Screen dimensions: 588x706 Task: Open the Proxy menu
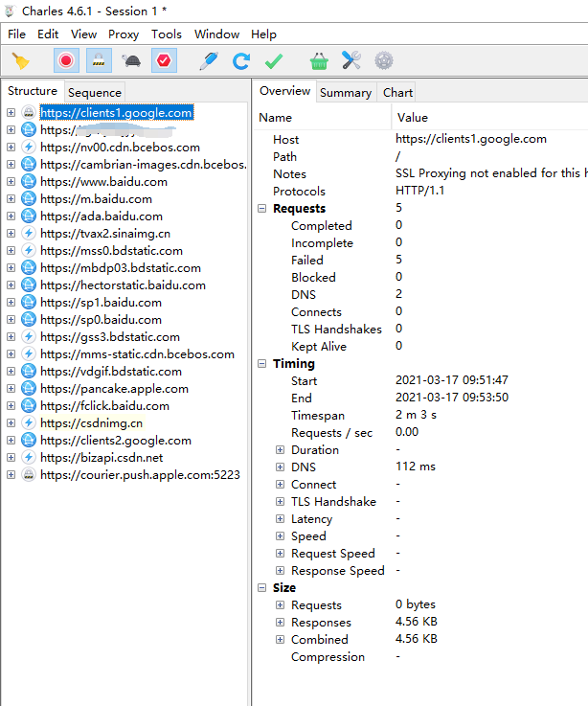point(124,34)
